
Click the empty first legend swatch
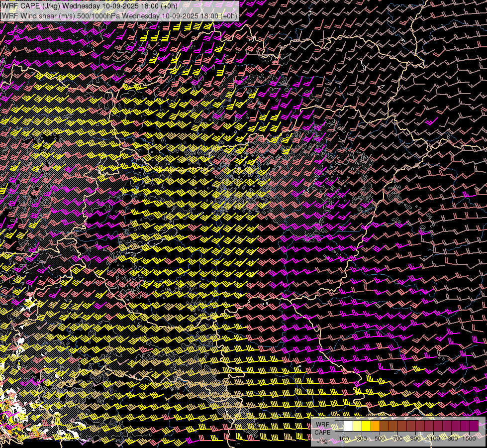pyautogui.click(x=339, y=426)
